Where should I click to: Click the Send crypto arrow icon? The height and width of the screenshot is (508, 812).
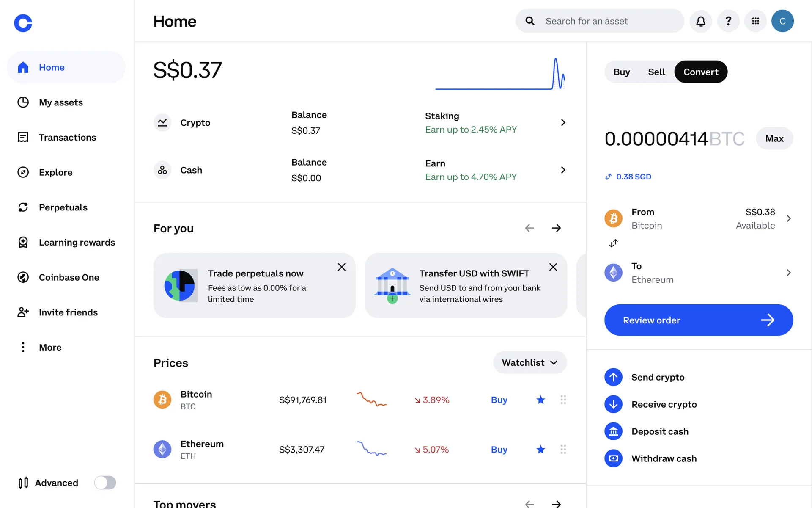point(613,377)
